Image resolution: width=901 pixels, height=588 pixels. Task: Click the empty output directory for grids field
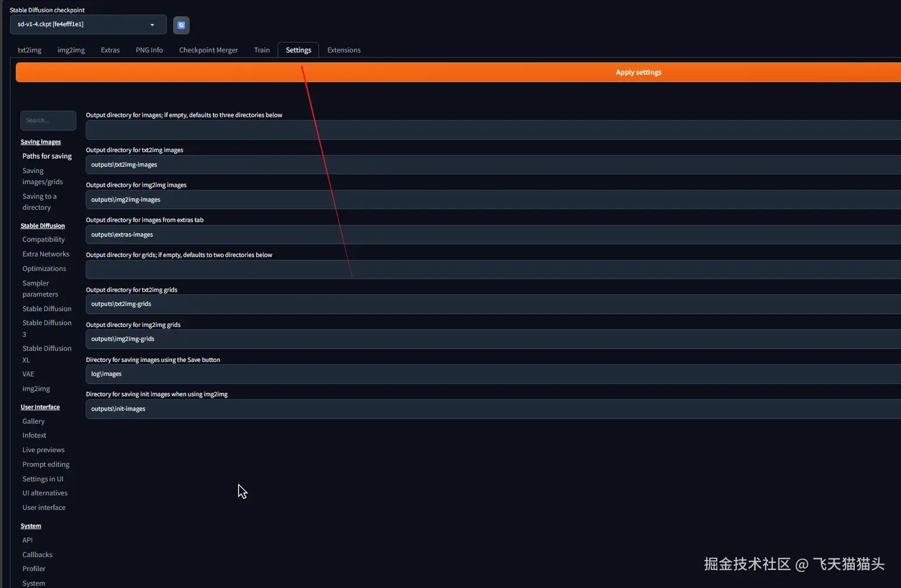493,270
